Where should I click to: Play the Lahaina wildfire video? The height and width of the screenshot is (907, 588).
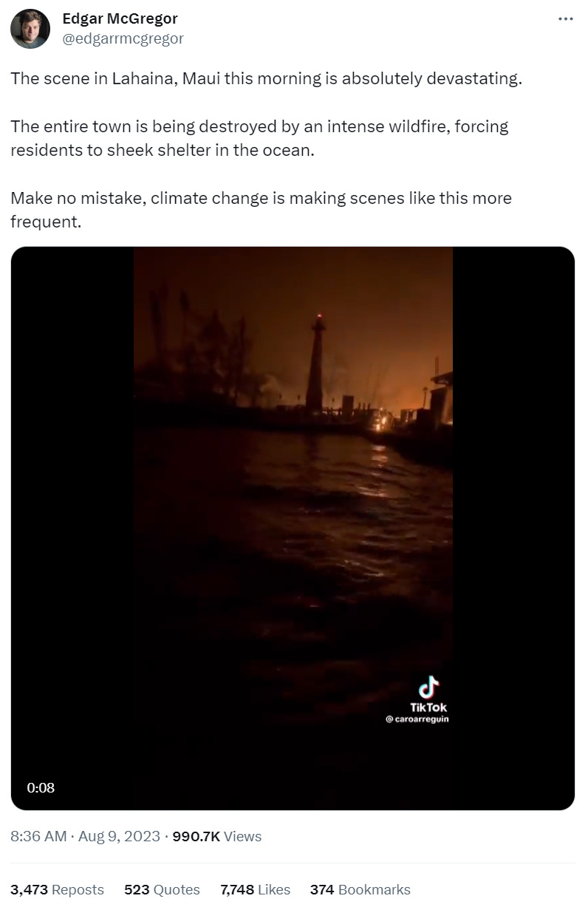293,528
